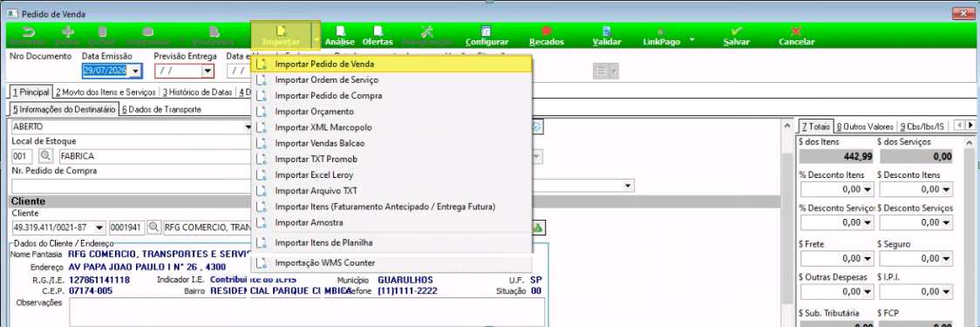Switch to Movto dos Itens e Serviços tab
980x327 pixels.
pyautogui.click(x=105, y=92)
